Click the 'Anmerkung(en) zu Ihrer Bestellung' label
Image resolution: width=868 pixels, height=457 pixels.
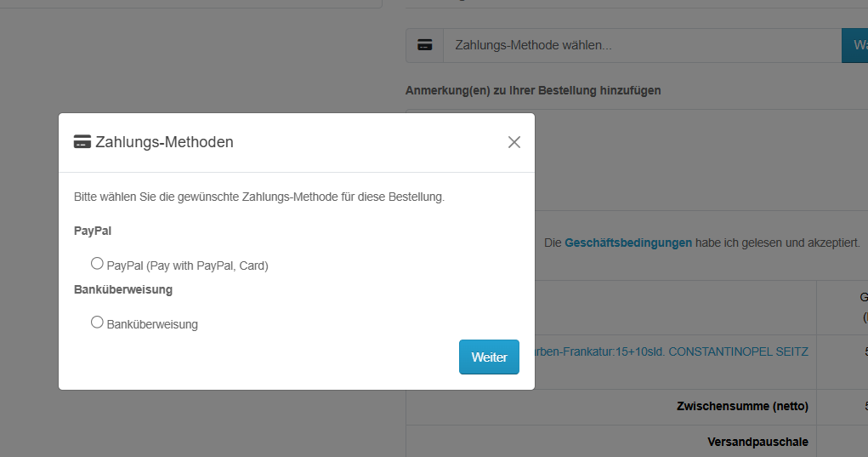[533, 90]
